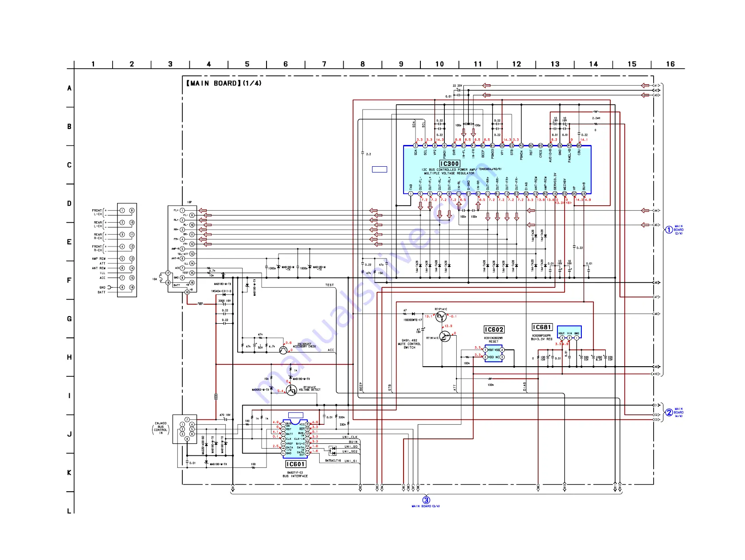Click the 1SS355WTE-17 diode label
Image resolution: width=745 pixels, height=560 pixels.
click(413, 320)
